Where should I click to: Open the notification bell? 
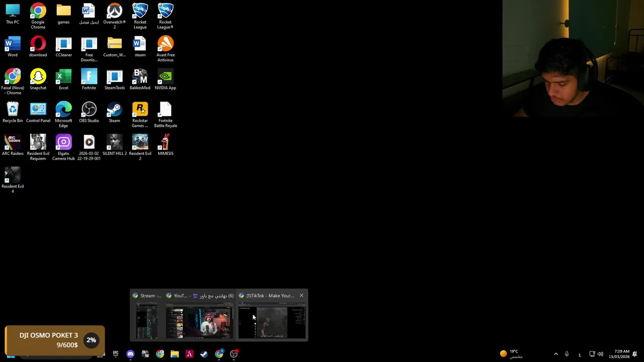pyautogui.click(x=635, y=354)
